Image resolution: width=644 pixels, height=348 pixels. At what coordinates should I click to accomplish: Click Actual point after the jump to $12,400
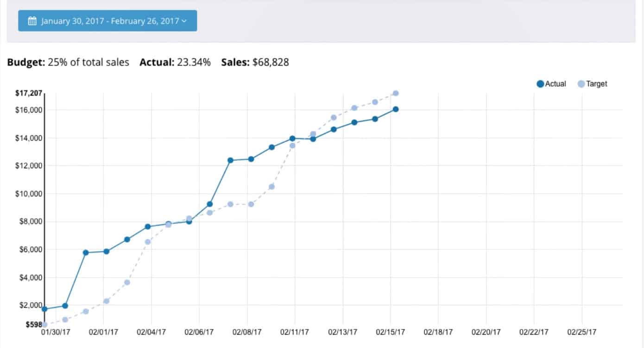[x=230, y=160]
